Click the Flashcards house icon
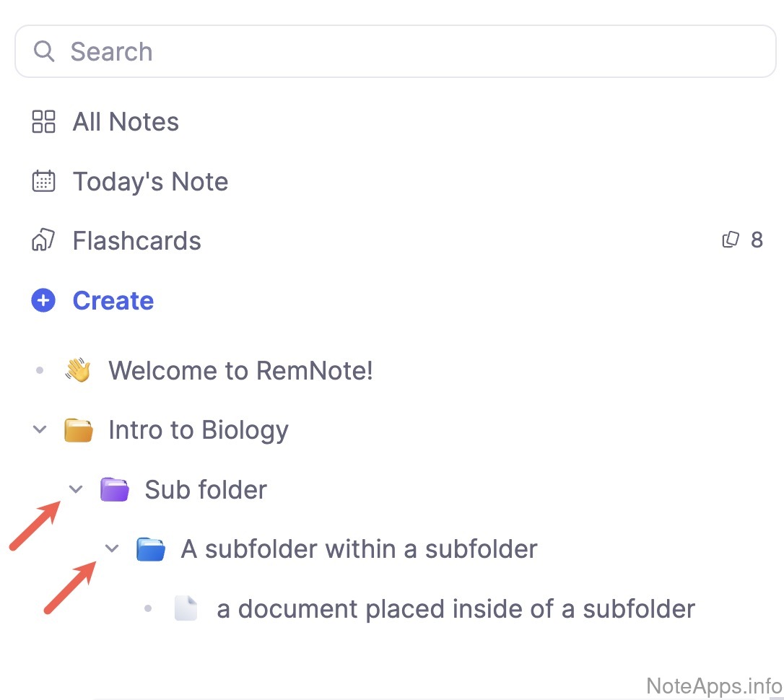Screen dimensions: 784x700 [x=43, y=240]
